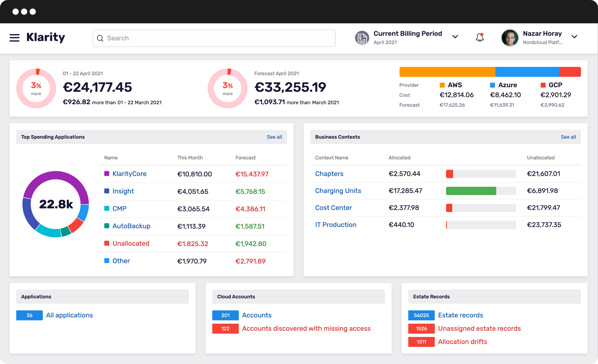Click the Unallocated red legend marker
This screenshot has height=364, width=598.
(x=107, y=243)
